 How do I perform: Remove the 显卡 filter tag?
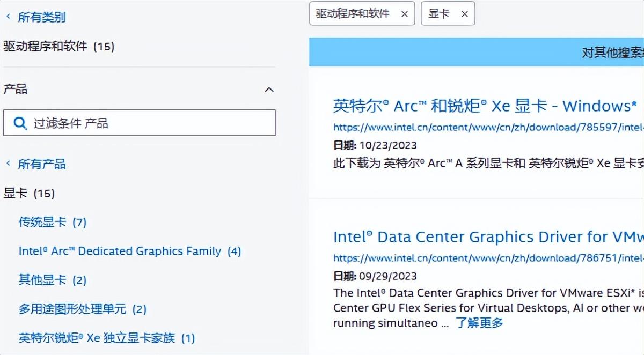(465, 14)
